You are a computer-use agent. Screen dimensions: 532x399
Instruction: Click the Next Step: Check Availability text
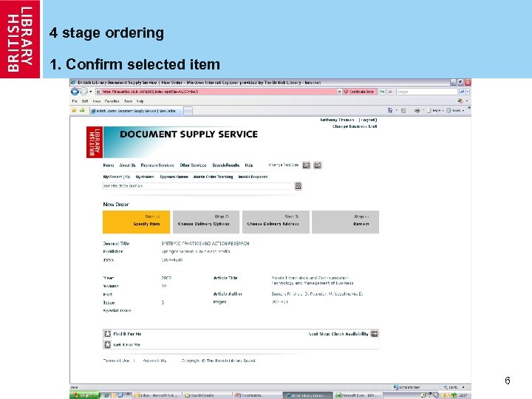[338, 334]
